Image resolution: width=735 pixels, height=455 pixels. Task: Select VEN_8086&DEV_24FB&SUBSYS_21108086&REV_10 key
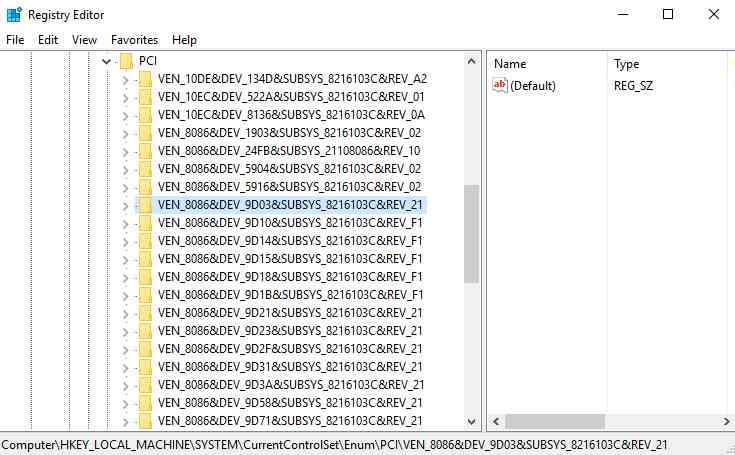[x=289, y=151]
